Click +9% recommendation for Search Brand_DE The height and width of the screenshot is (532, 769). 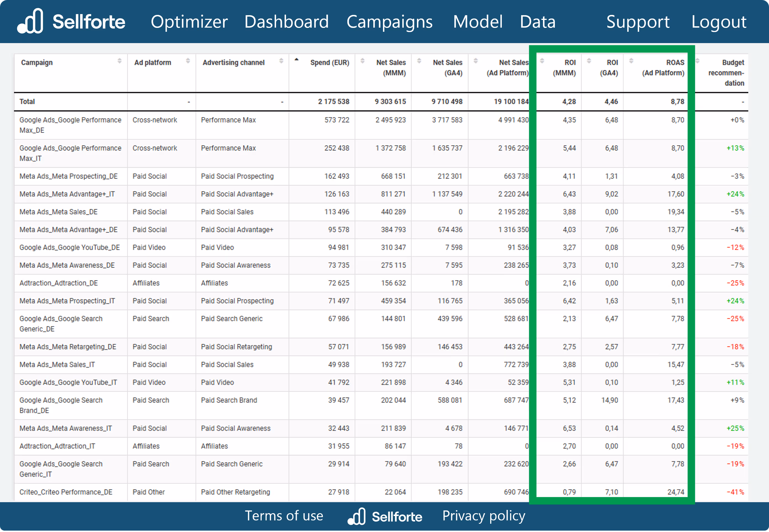pyautogui.click(x=737, y=400)
